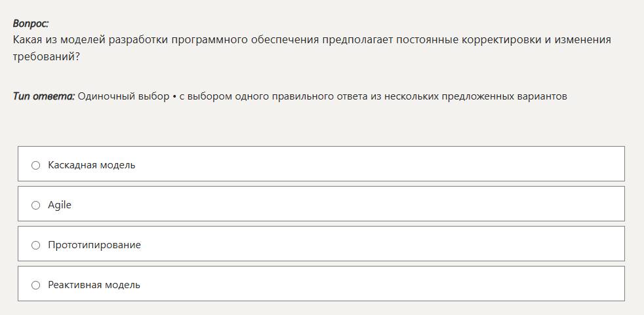The height and width of the screenshot is (315, 644).
Task: Click the 'Реактивная модель' answer label text
Action: 94,285
